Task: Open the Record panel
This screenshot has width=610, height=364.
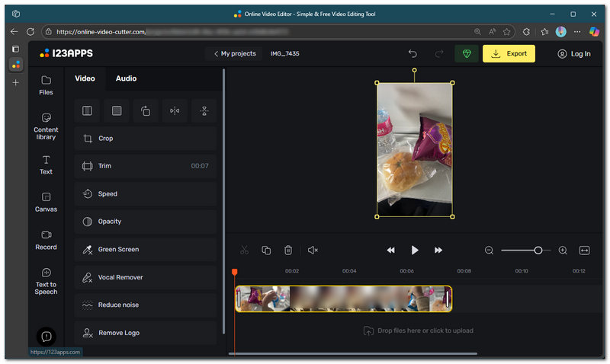Action: [x=46, y=240]
